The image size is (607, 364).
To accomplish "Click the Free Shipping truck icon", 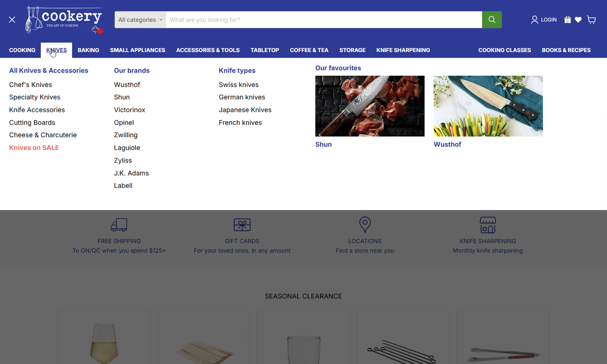I will point(119,225).
